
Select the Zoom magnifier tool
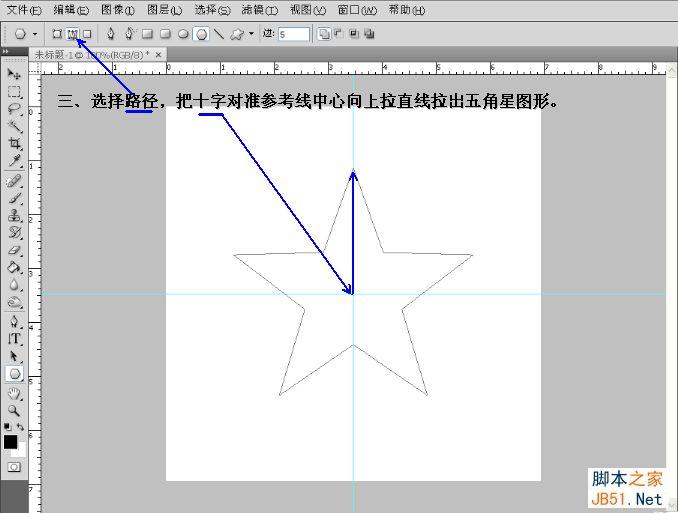[x=14, y=410]
